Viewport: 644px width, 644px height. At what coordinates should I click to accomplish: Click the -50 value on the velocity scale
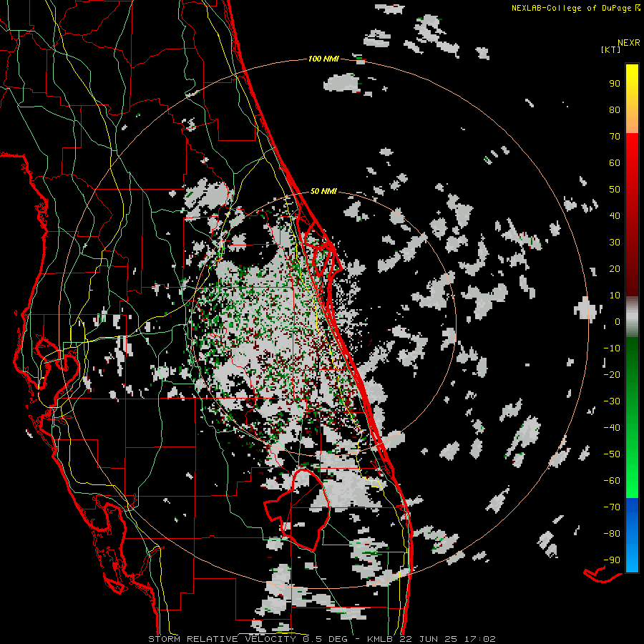coord(612,454)
